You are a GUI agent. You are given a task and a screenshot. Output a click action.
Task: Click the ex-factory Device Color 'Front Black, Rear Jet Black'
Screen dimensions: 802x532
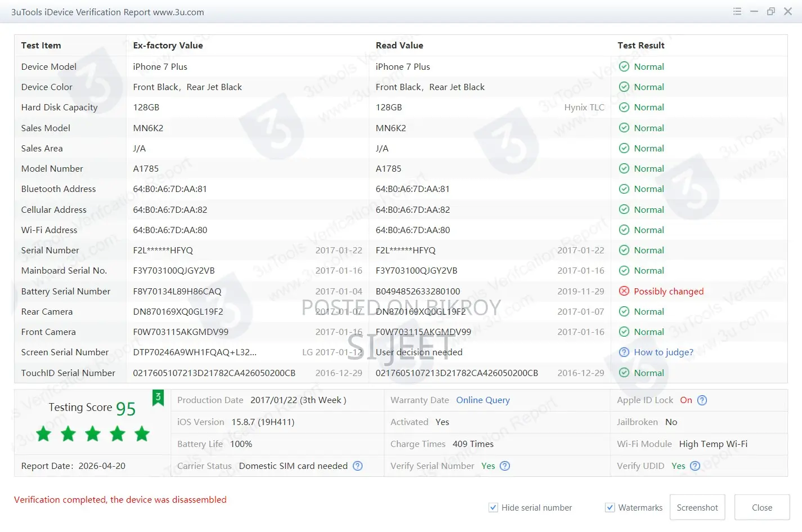[x=187, y=87]
